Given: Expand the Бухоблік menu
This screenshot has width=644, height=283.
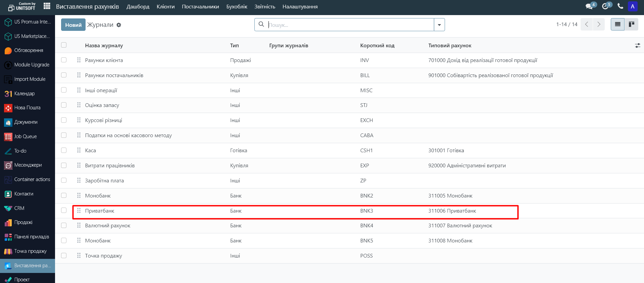Looking at the screenshot, I should point(237,7).
